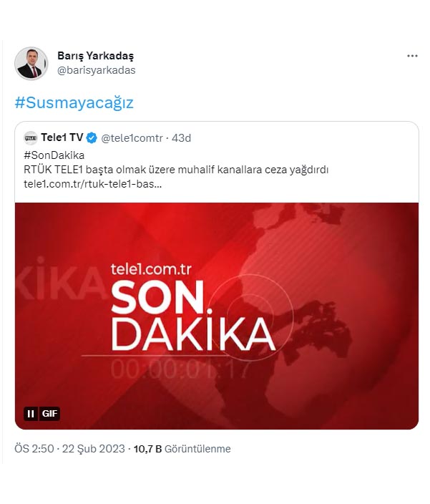
Task: Click the quoted tweet text about RTÜK ceza
Action: (176, 170)
